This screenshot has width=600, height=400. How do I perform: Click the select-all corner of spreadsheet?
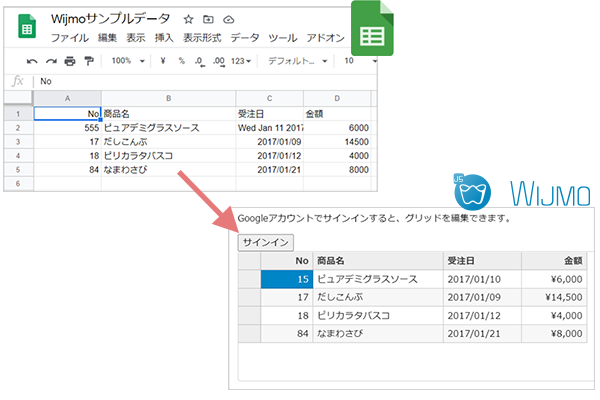[x=18, y=98]
